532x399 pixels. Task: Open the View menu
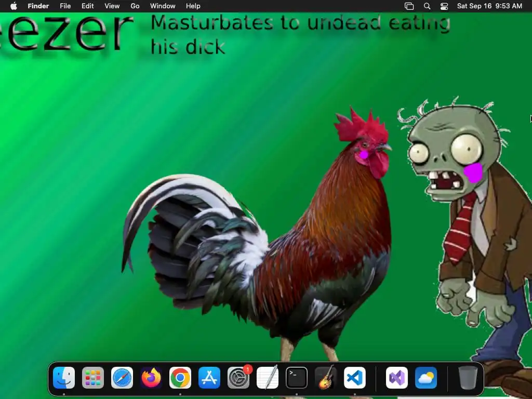tap(112, 6)
